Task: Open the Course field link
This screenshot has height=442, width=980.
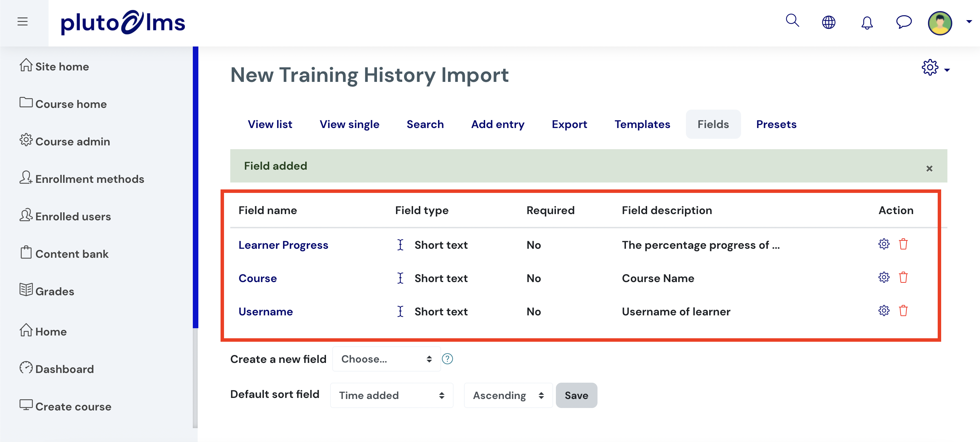Action: point(258,278)
